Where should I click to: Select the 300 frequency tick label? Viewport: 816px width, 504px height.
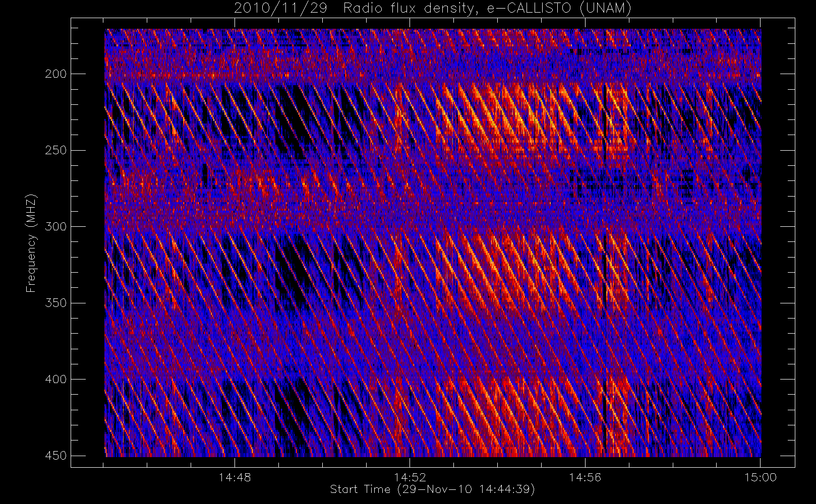click(55, 227)
